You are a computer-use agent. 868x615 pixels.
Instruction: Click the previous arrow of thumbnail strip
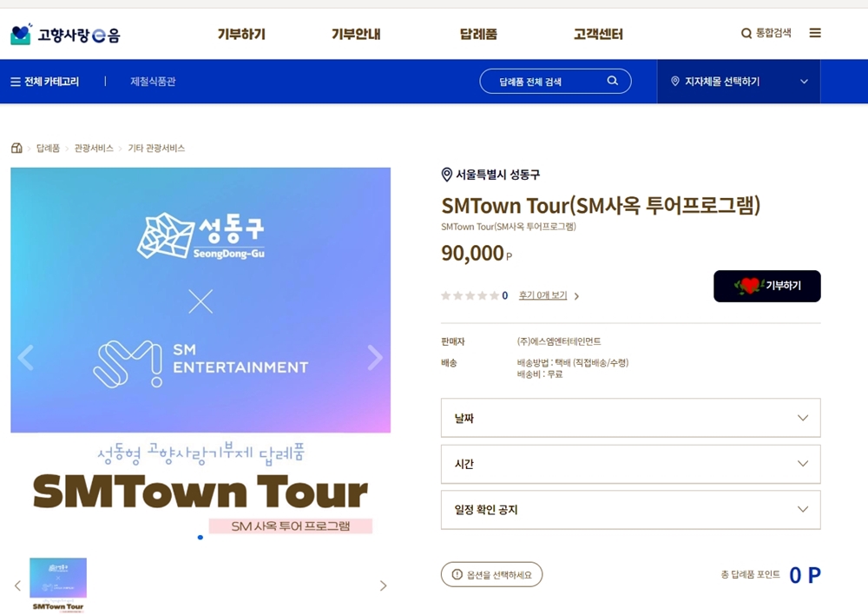click(17, 585)
